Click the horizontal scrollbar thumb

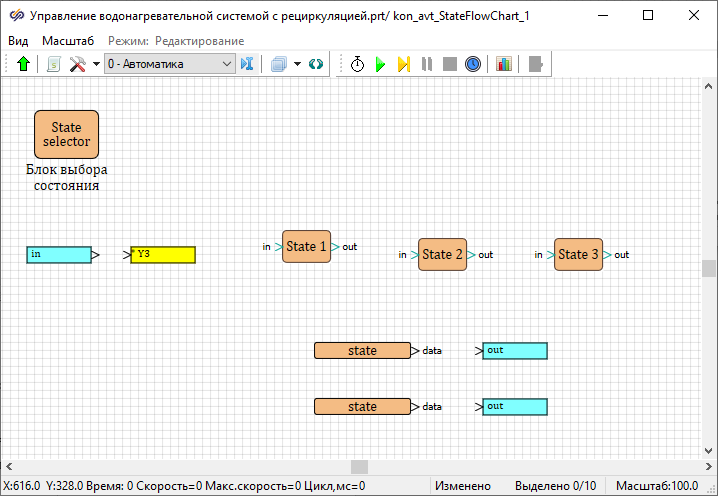359,467
